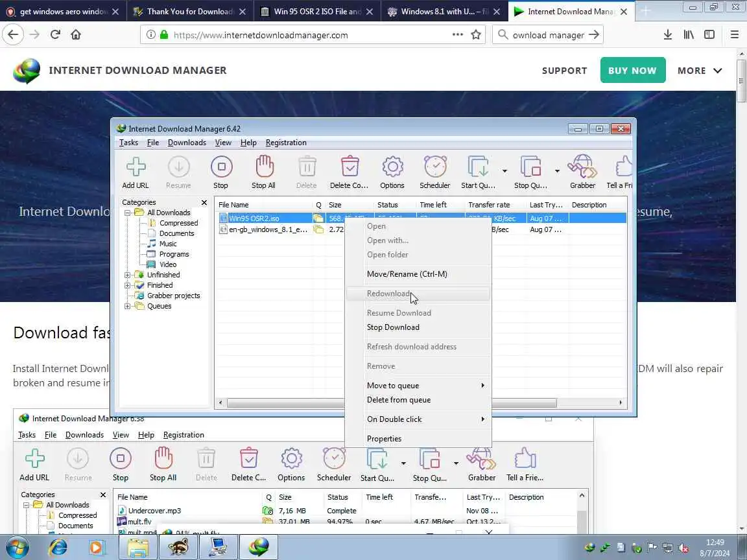Open Grabber tool in IDM 6.42 toolbar
Image resolution: width=747 pixels, height=560 pixels.
(x=582, y=167)
